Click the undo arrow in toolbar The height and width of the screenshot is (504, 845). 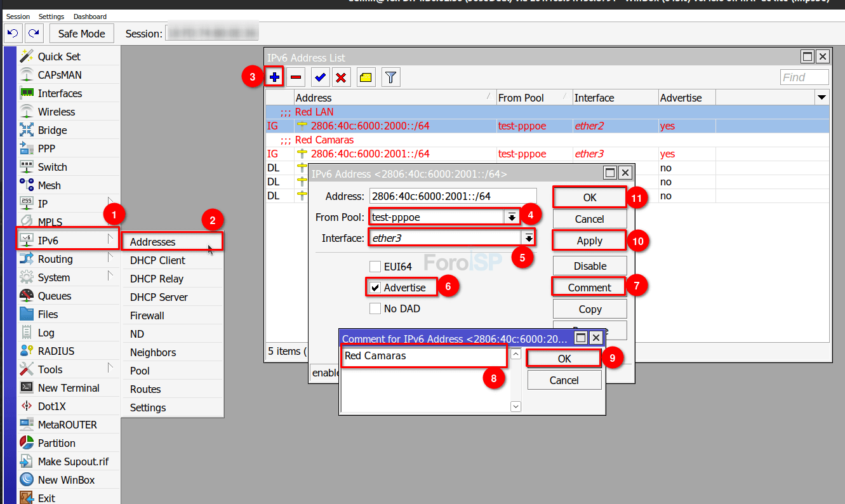[x=14, y=33]
